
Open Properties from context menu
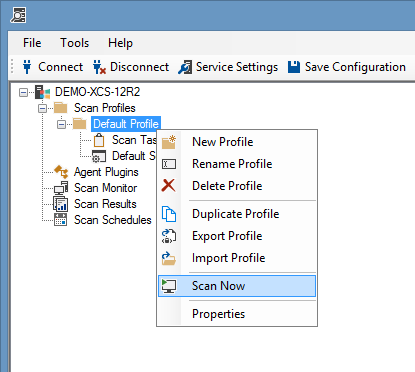click(237, 314)
